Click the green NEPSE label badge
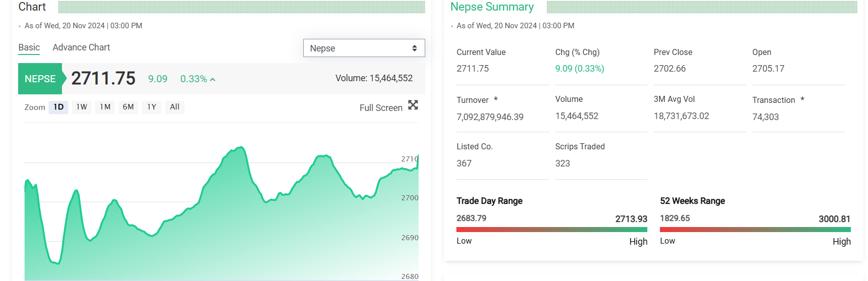868x281 pixels. click(40, 79)
